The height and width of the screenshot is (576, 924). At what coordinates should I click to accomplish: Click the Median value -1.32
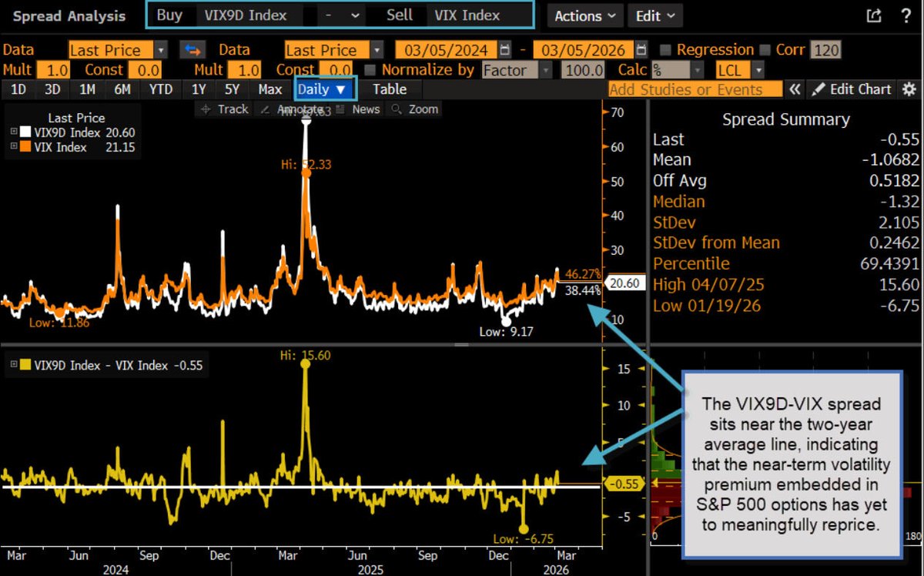point(900,202)
